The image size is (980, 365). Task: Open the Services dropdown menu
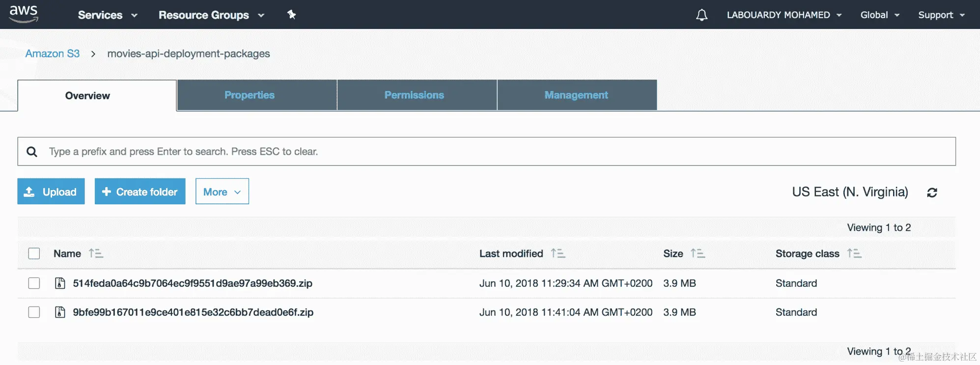point(108,15)
